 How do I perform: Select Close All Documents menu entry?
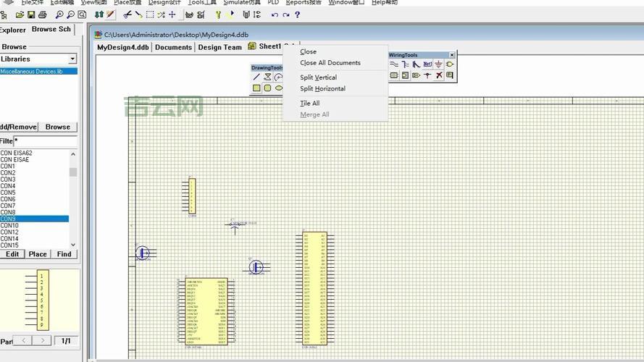(330, 63)
